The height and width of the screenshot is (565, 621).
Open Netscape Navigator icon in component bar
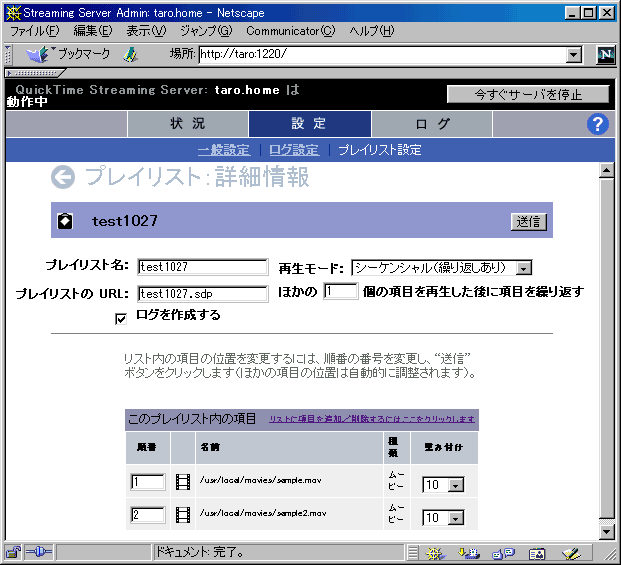point(433,552)
